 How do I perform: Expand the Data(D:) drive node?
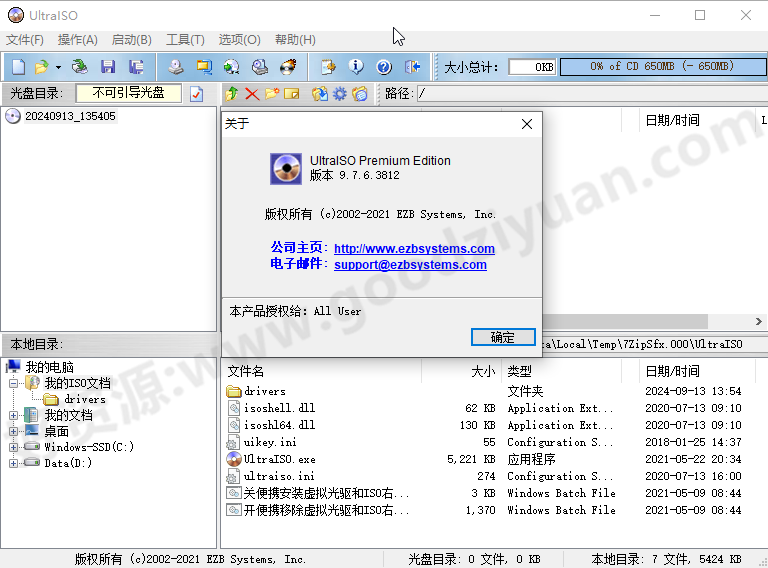point(13,463)
